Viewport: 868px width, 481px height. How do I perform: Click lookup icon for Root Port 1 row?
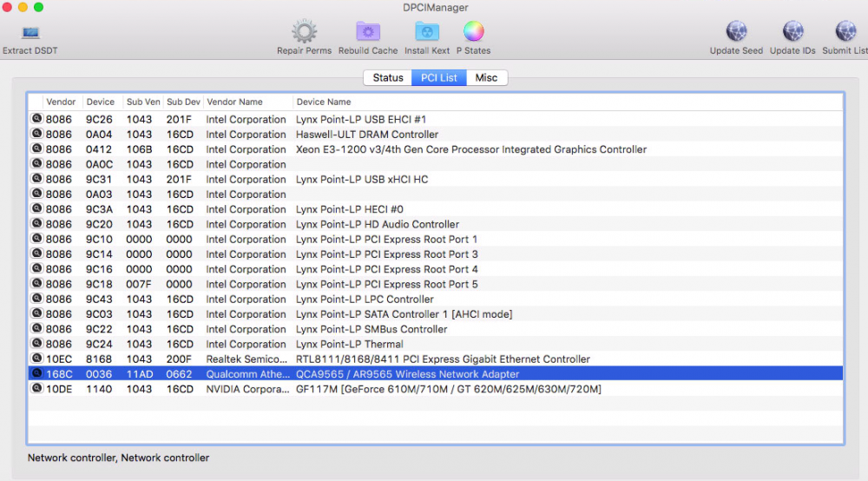tap(36, 238)
